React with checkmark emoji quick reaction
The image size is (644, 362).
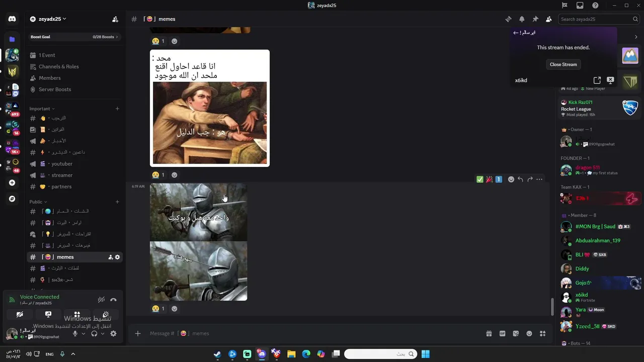[479, 179]
